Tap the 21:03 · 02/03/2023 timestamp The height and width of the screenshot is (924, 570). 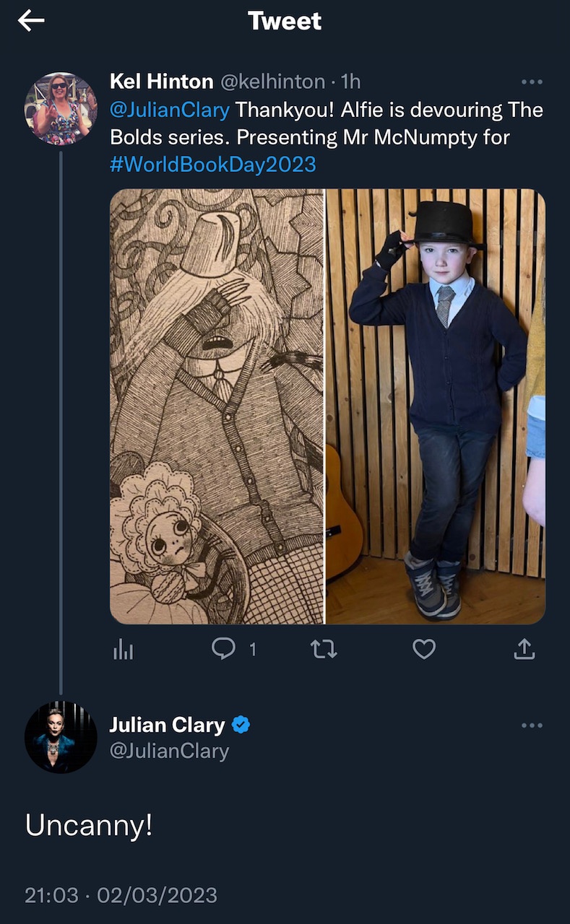click(x=121, y=895)
